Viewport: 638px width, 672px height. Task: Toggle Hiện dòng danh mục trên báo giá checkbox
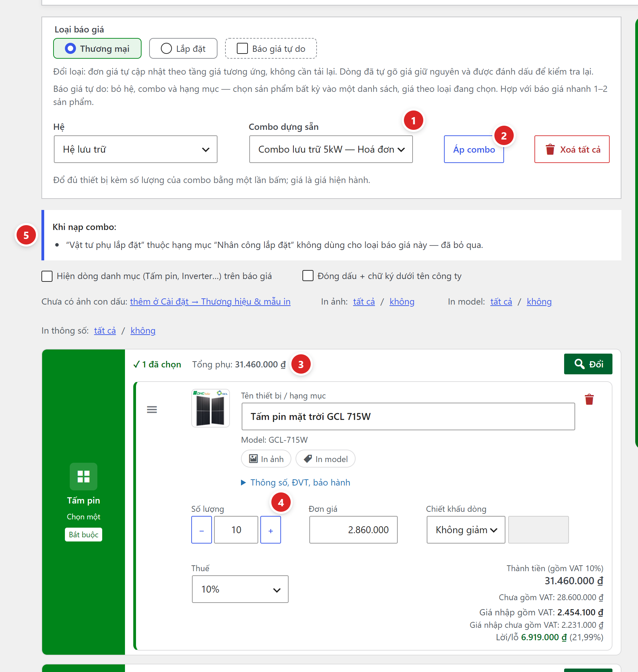47,276
